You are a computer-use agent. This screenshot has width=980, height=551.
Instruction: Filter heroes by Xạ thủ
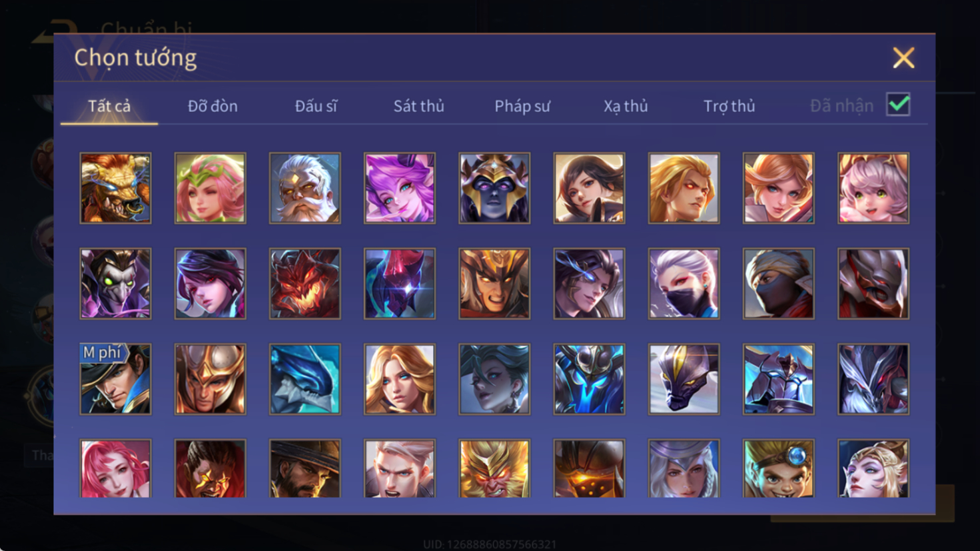tap(626, 106)
